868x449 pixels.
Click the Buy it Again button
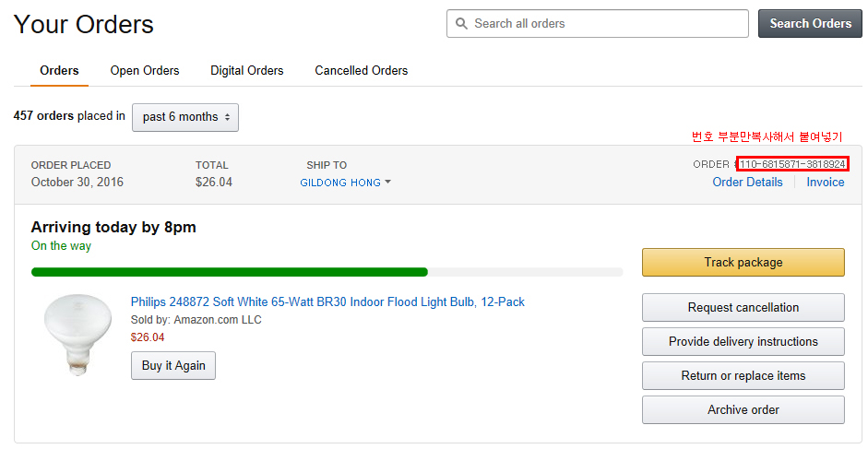coord(173,365)
